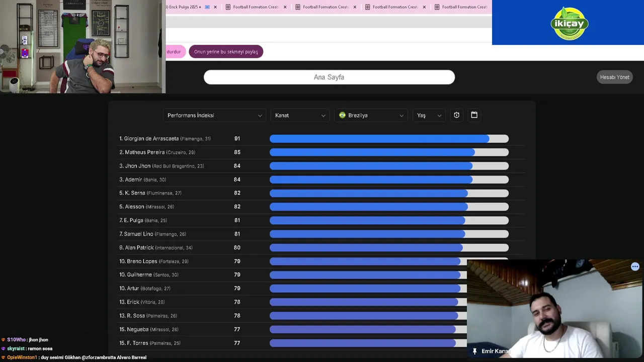Click score 80 for Alan Patrick
The height and width of the screenshot is (362, 644).
point(237,247)
